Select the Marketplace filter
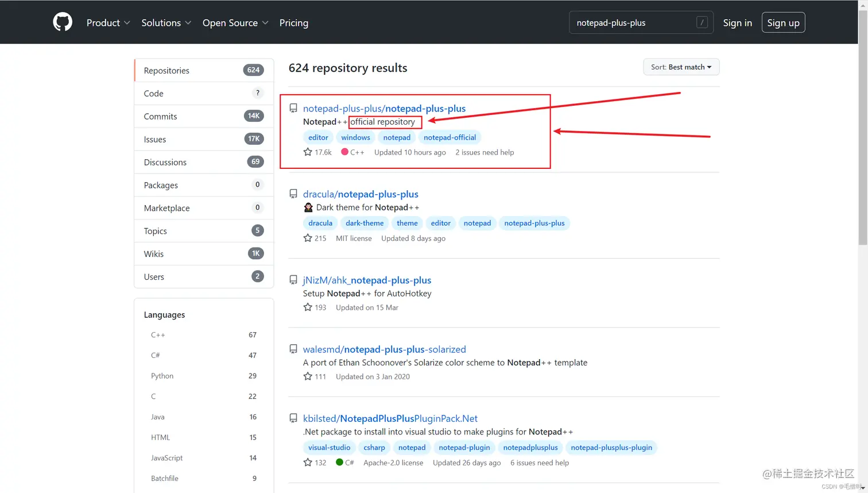 point(204,208)
